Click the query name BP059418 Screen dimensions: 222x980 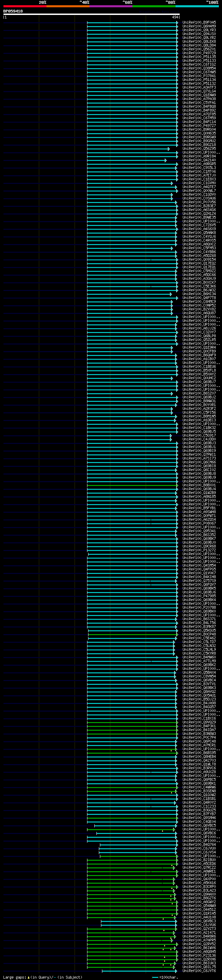click(13, 11)
